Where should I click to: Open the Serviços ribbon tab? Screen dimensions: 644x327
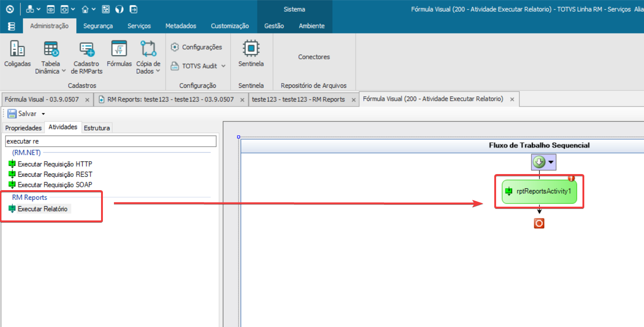[x=139, y=26]
